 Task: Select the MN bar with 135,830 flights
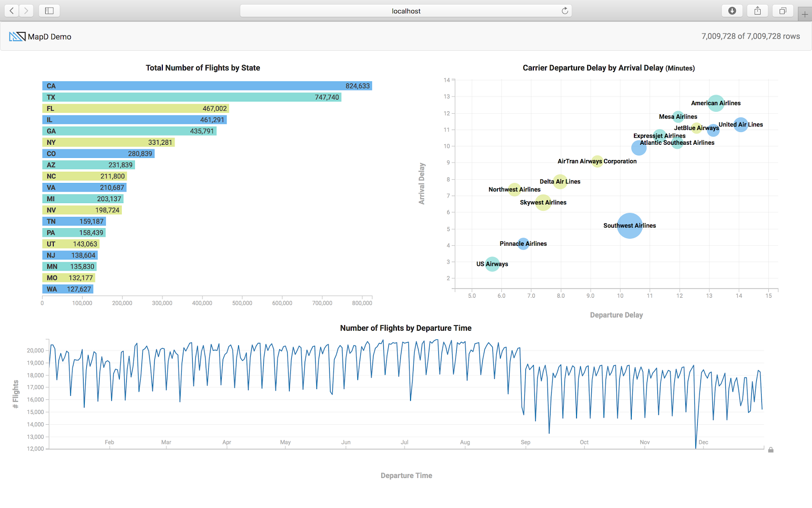point(70,267)
